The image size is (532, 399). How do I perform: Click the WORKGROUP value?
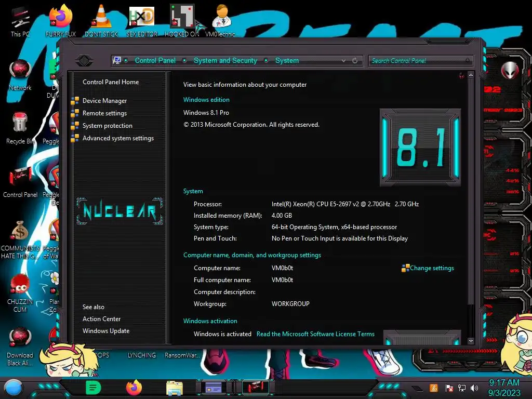(x=290, y=304)
